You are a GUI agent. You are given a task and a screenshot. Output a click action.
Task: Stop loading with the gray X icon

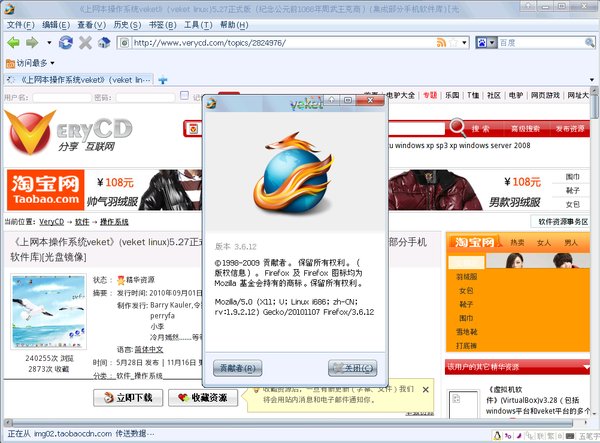(85, 42)
